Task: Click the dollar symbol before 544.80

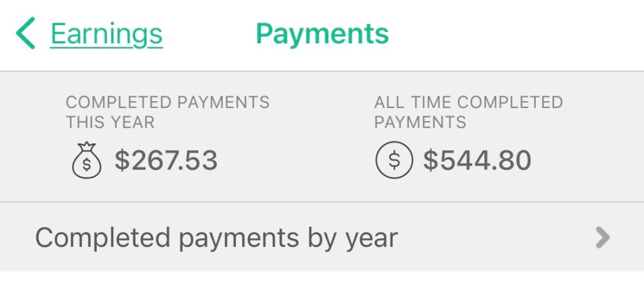Action: coord(430,161)
